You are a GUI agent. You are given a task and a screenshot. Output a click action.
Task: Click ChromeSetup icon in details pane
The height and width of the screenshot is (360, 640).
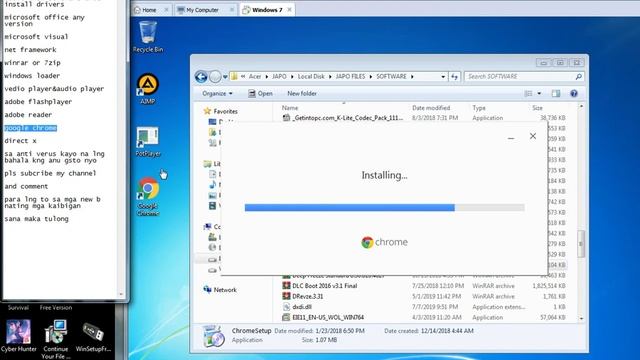214,336
